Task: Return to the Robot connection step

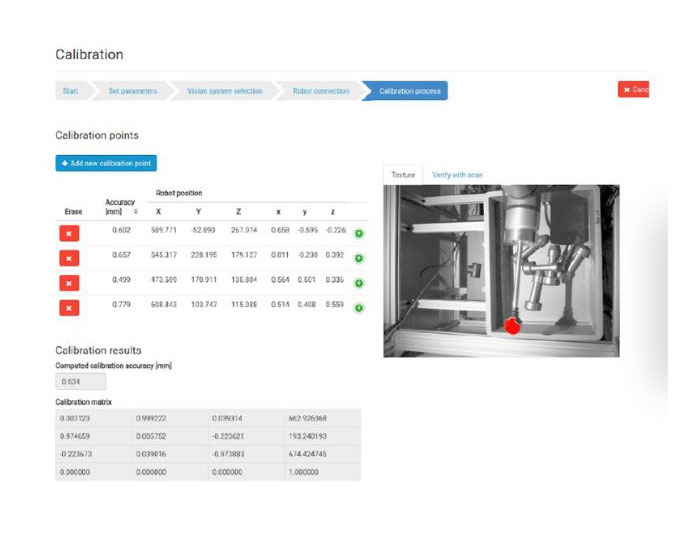Action: (x=320, y=91)
